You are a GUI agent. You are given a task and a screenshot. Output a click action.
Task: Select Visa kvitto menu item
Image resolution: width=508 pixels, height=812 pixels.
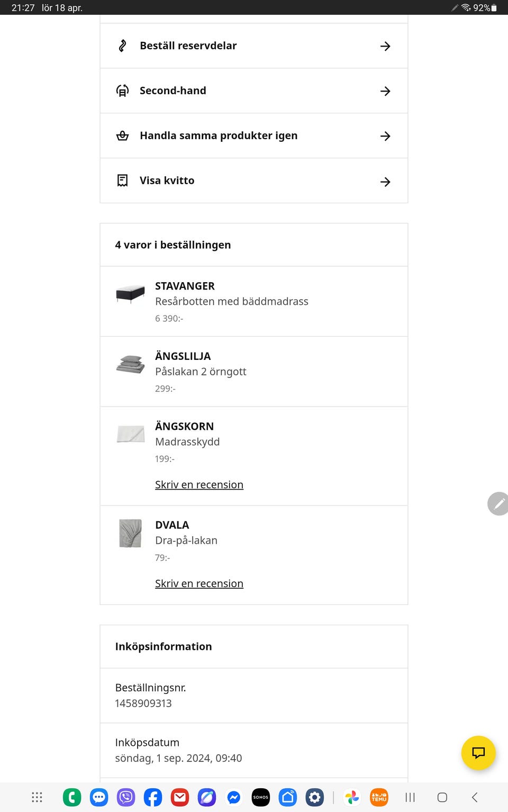click(167, 181)
